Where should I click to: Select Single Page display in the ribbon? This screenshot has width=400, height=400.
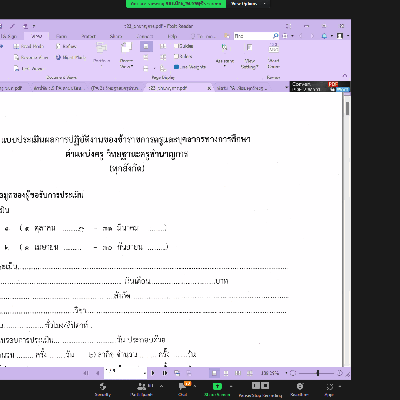pyautogui.click(x=146, y=46)
